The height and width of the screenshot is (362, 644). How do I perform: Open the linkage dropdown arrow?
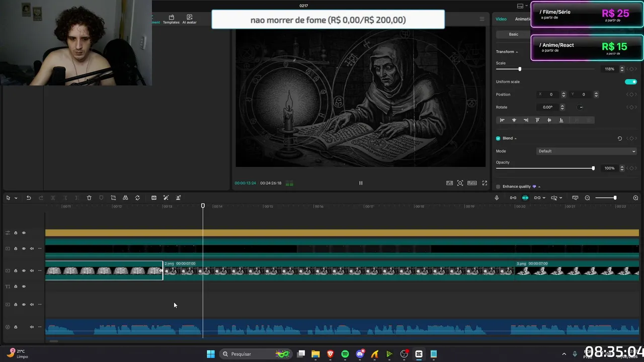(x=543, y=198)
